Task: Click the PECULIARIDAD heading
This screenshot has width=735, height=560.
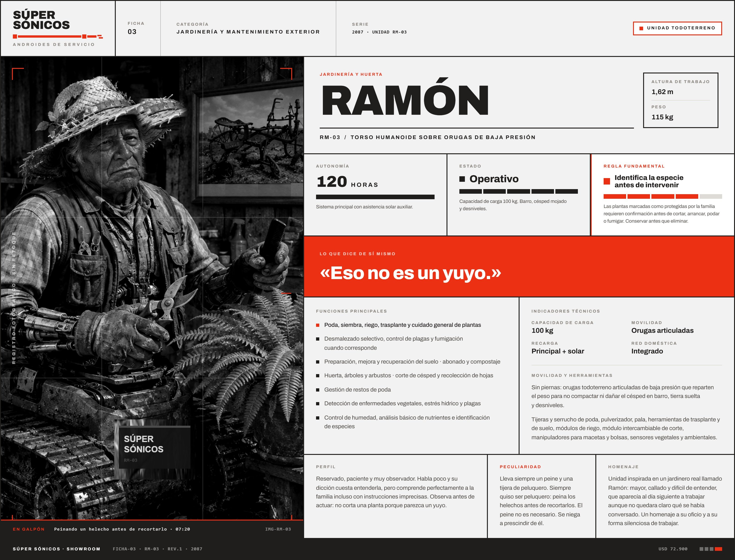Action: pos(520,467)
